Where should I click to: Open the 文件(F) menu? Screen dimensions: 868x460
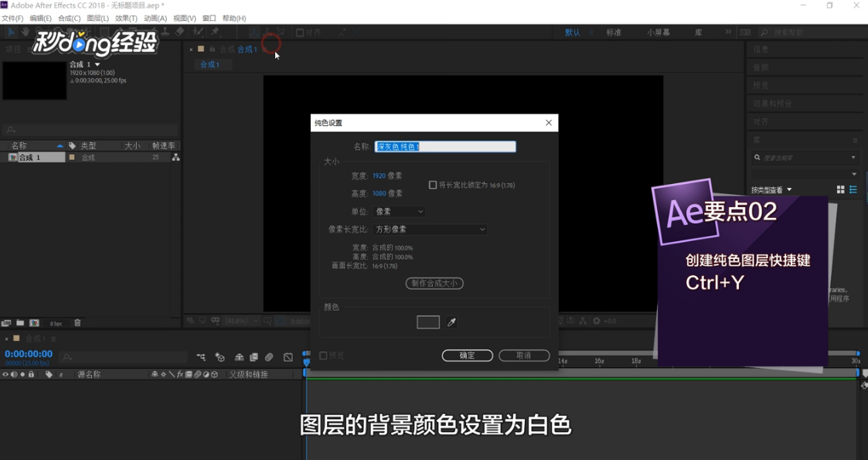12,19
